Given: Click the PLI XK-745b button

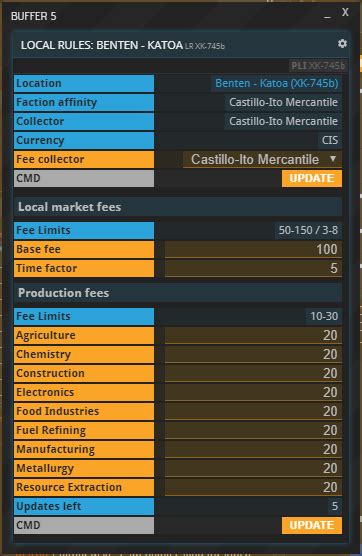Looking at the screenshot, I should (x=318, y=66).
